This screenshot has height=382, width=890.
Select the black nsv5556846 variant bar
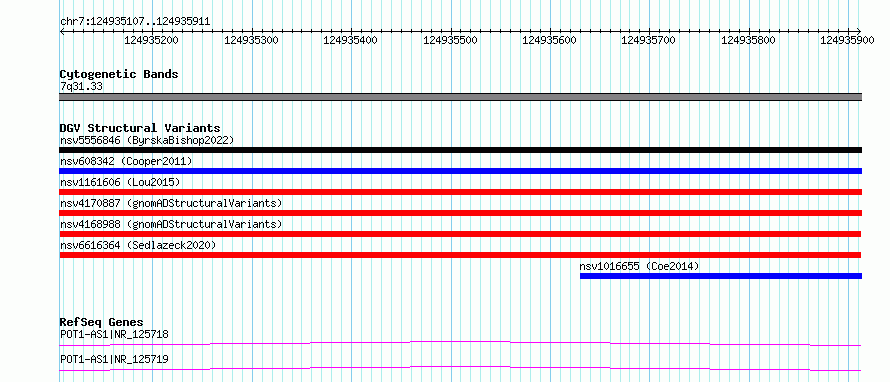click(x=460, y=150)
